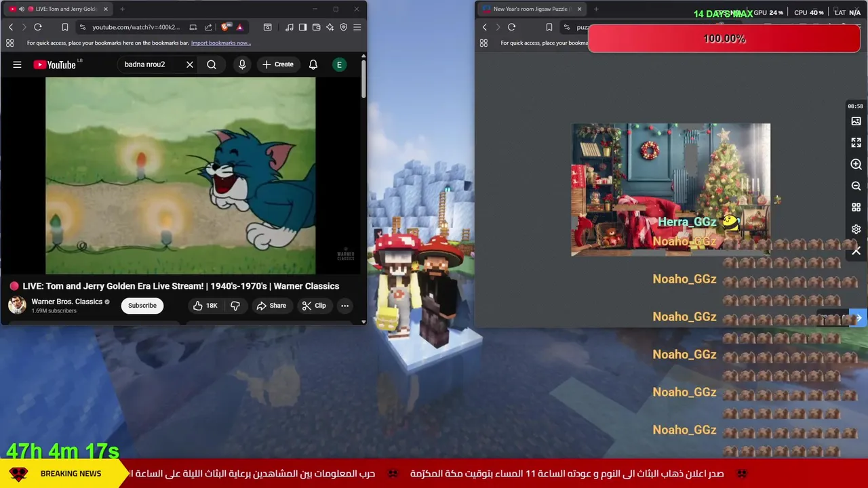Viewport: 868px width, 488px height.
Task: Open the Brave playlist music note icon
Action: [x=290, y=27]
